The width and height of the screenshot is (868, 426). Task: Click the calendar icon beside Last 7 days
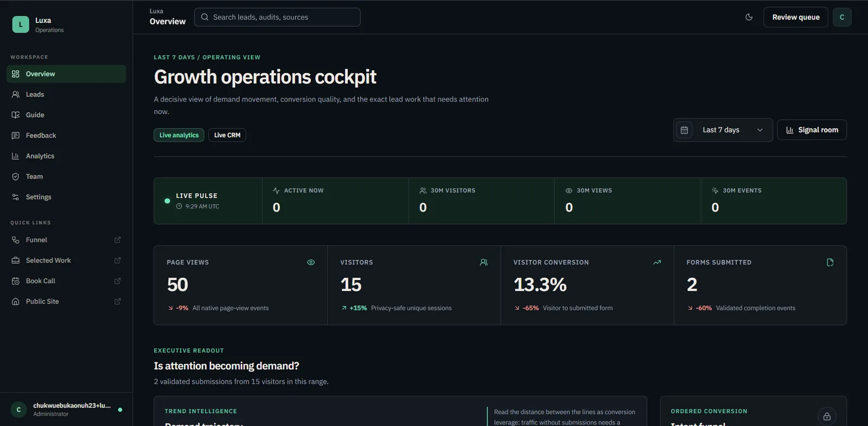coord(684,130)
